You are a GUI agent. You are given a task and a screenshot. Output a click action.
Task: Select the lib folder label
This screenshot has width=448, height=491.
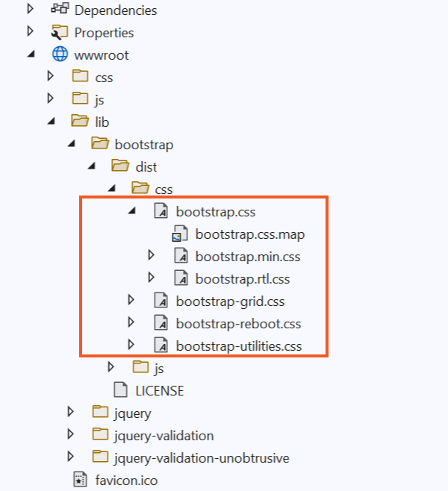102,122
